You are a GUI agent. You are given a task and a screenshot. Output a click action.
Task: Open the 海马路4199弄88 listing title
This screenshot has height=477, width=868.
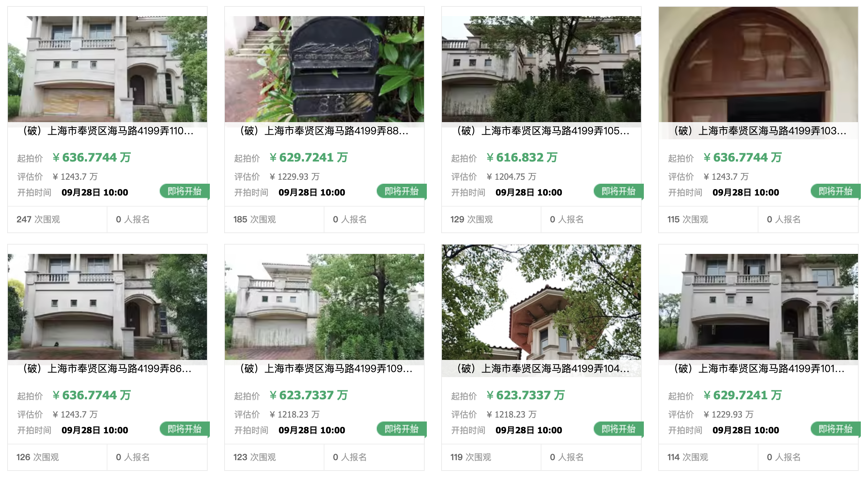[324, 131]
